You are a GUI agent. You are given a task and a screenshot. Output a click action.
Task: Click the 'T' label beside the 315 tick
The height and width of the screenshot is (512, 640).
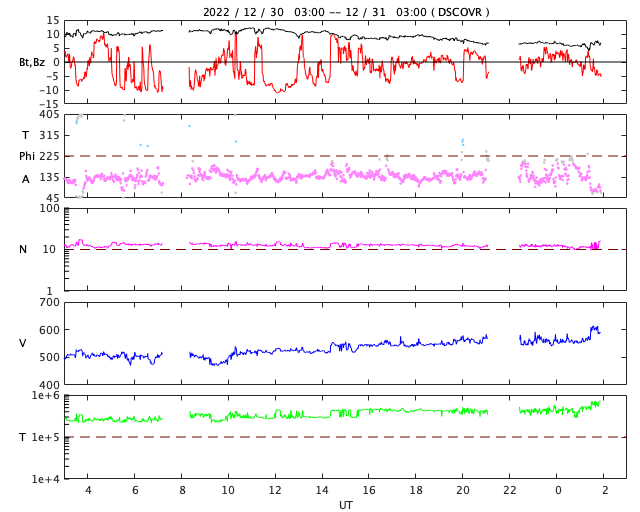tap(25, 135)
